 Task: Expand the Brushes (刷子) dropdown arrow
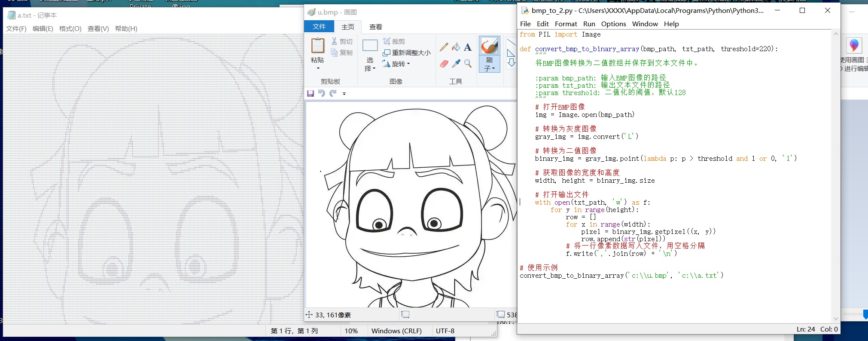(x=493, y=68)
